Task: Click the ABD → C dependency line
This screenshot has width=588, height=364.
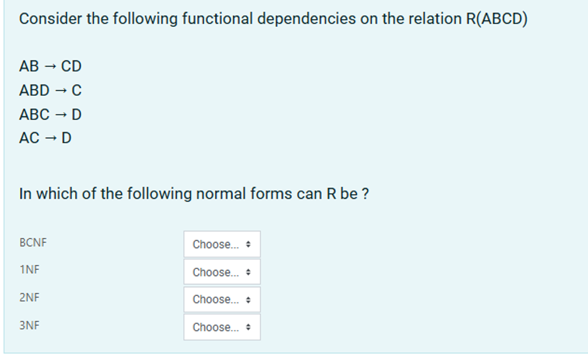Action: (x=50, y=90)
